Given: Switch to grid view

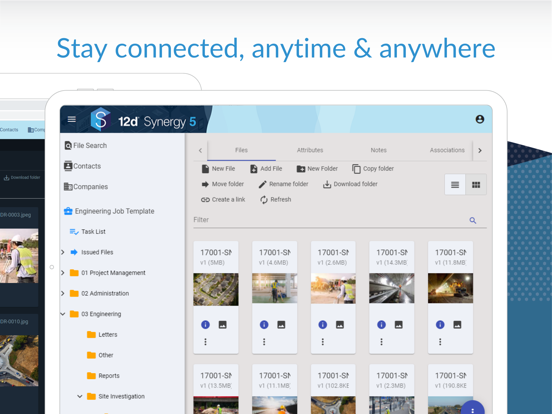Looking at the screenshot, I should point(476,185).
